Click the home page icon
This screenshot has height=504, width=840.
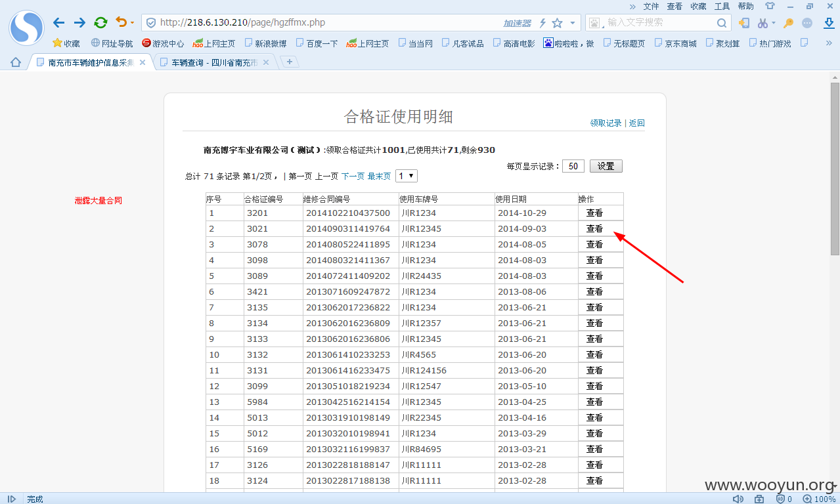(x=15, y=62)
